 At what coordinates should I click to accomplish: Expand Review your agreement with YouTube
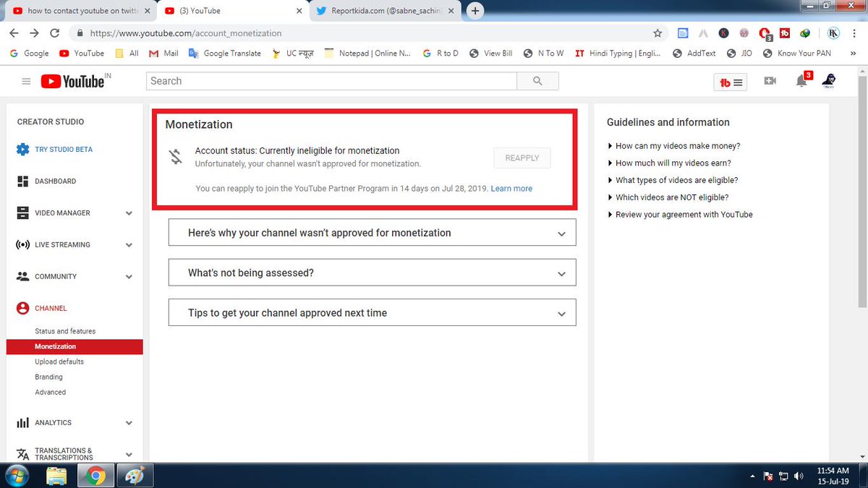pos(681,215)
